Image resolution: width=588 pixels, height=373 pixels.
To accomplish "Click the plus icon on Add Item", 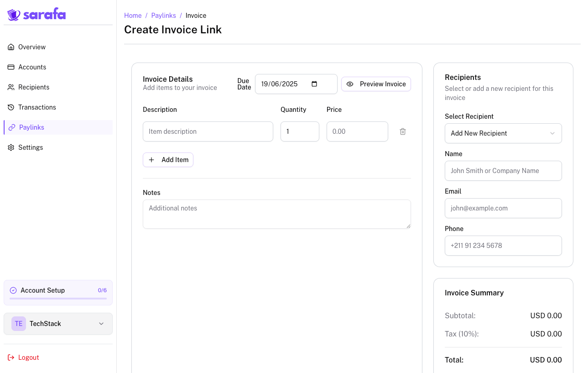I will pos(151,160).
